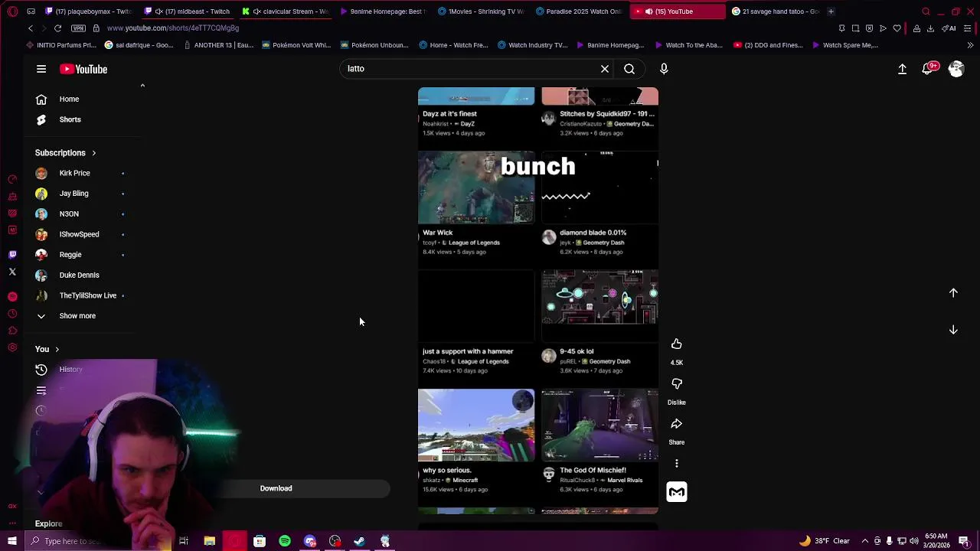Like the short with thumbs up

(677, 344)
